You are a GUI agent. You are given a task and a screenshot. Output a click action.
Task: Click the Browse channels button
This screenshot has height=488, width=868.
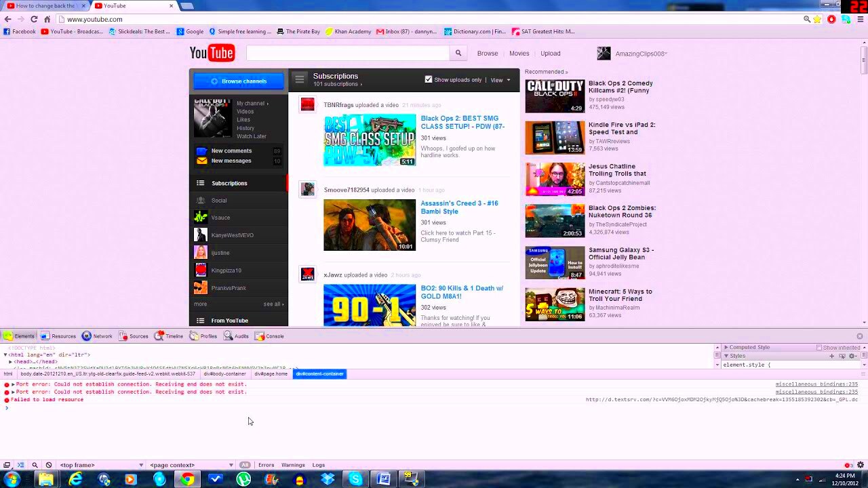[239, 81]
